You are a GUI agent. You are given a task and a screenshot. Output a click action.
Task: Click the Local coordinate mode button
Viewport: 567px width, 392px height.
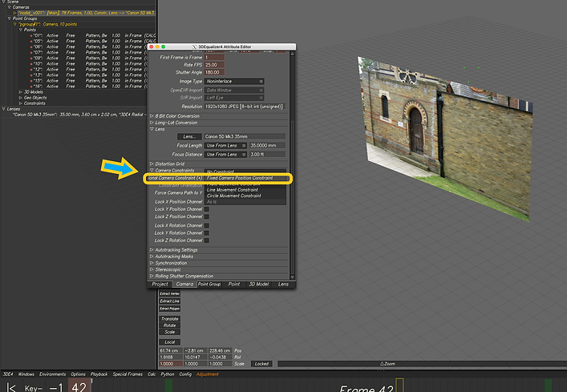coord(169,341)
